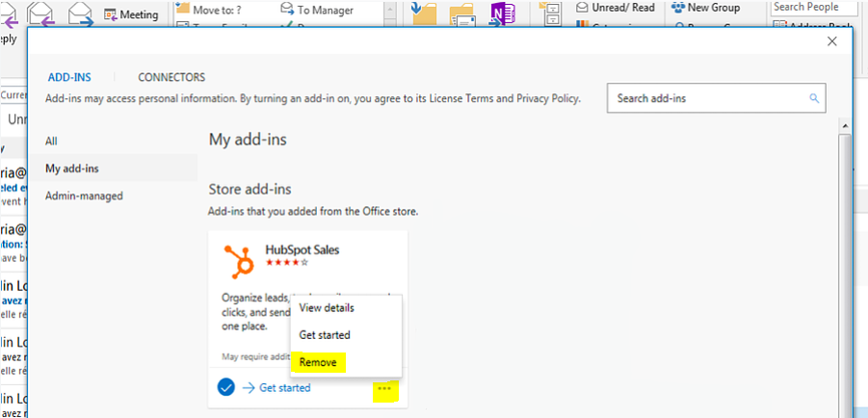Viewport: 868px width, 418px height.
Task: Select My add-ins in the sidebar
Action: click(x=113, y=168)
